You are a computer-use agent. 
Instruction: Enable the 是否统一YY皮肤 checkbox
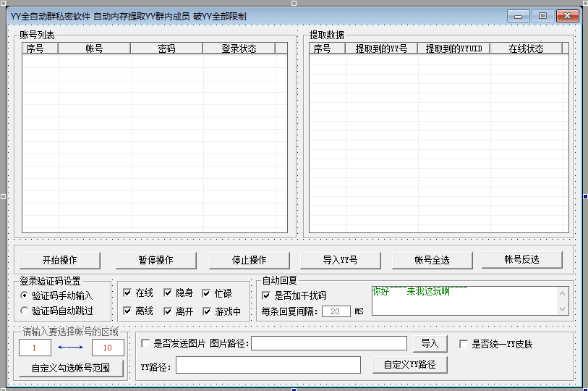(x=464, y=344)
